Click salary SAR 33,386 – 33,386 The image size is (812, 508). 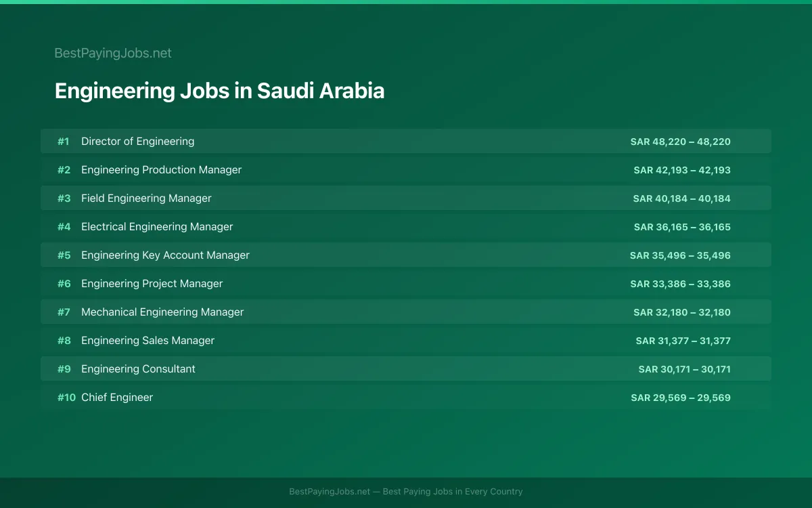pyautogui.click(x=681, y=284)
